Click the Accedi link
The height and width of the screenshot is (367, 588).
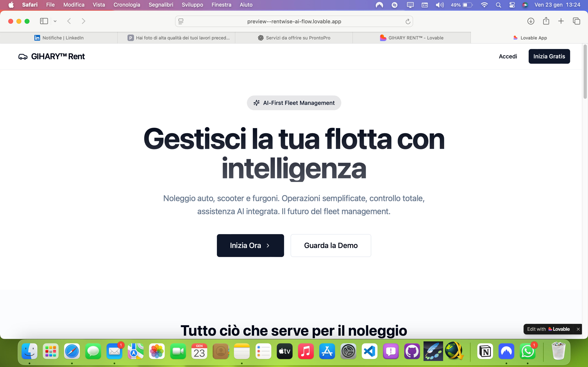508,56
